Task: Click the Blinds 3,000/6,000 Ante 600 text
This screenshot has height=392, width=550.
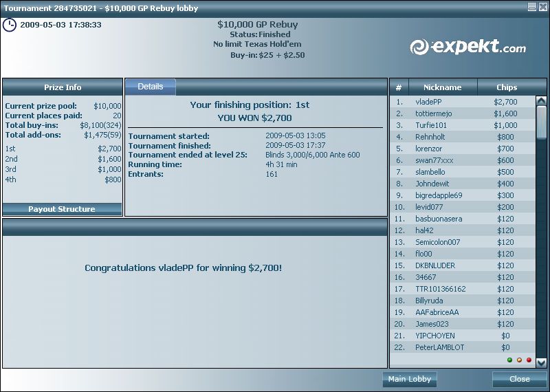Action: click(x=313, y=155)
